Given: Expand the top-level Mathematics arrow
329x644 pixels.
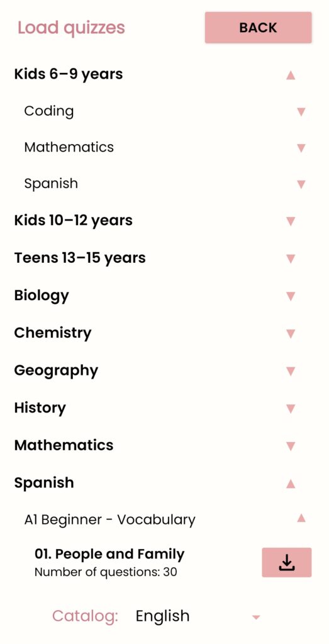Looking at the screenshot, I should coord(291,446).
